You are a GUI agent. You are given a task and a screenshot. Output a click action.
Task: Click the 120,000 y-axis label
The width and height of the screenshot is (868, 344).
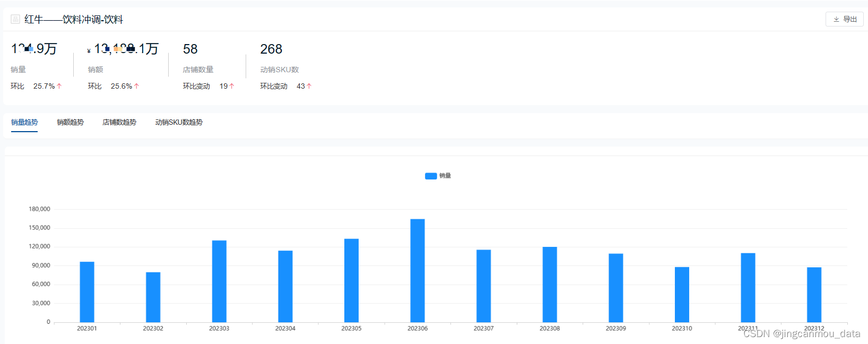click(40, 246)
